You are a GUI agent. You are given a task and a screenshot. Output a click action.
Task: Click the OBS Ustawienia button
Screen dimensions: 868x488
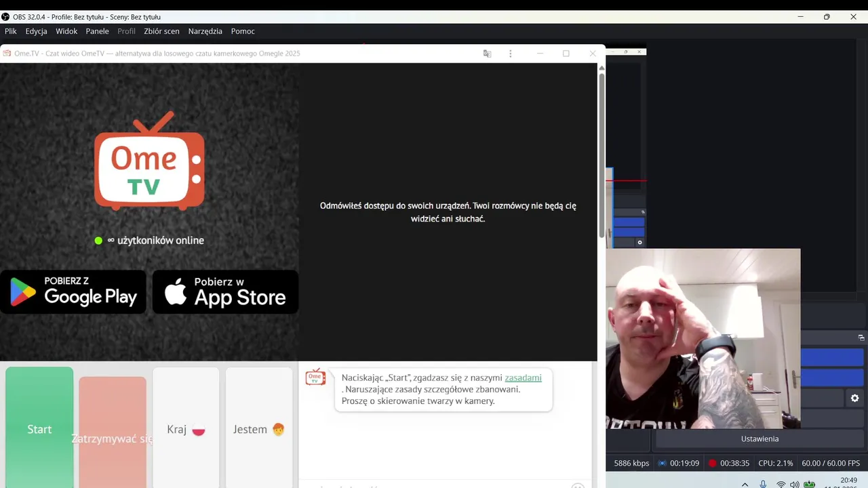(x=759, y=439)
